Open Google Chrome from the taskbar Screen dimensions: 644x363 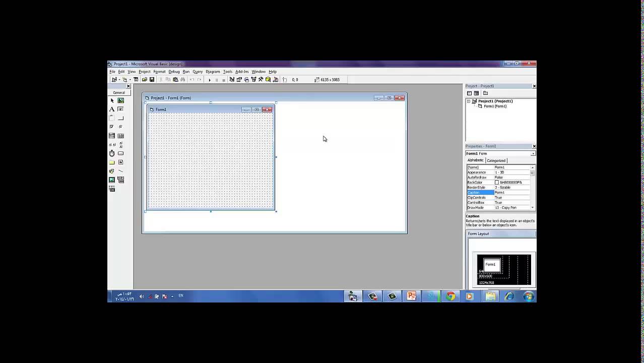tap(450, 296)
